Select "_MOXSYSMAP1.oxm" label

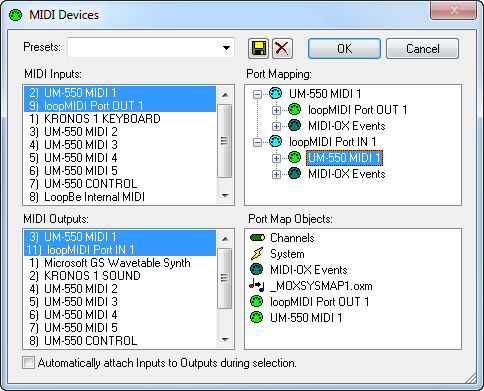[x=321, y=286]
